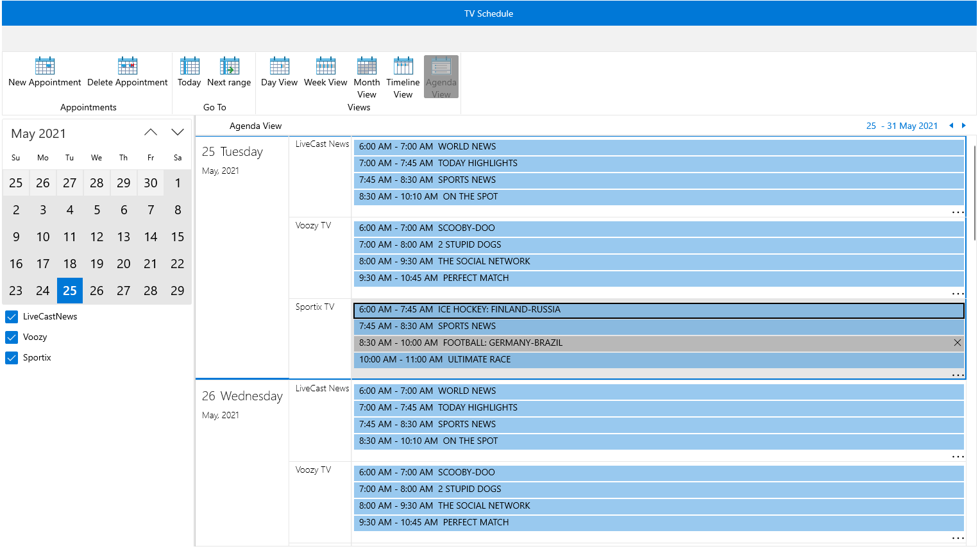Image resolution: width=980 pixels, height=551 pixels.
Task: Select May 22 in the mini calendar
Action: [178, 264]
